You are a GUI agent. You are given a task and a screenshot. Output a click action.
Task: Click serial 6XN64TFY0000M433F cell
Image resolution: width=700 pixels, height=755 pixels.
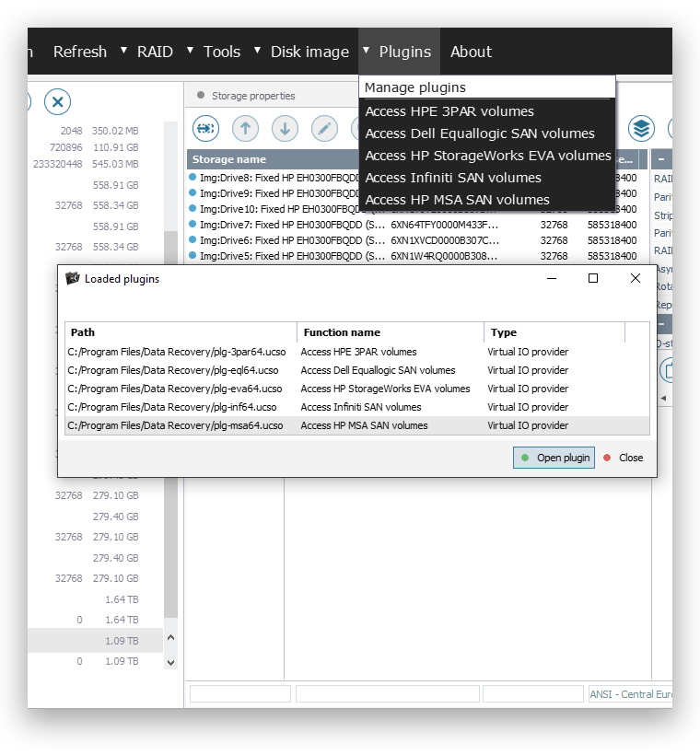444,225
